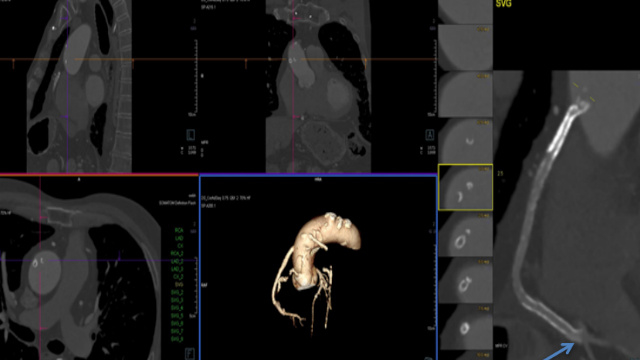Click the yellow 25 marker beside selected thumbnail
Image resolution: width=640 pixels, height=360 pixels.
coord(500,173)
